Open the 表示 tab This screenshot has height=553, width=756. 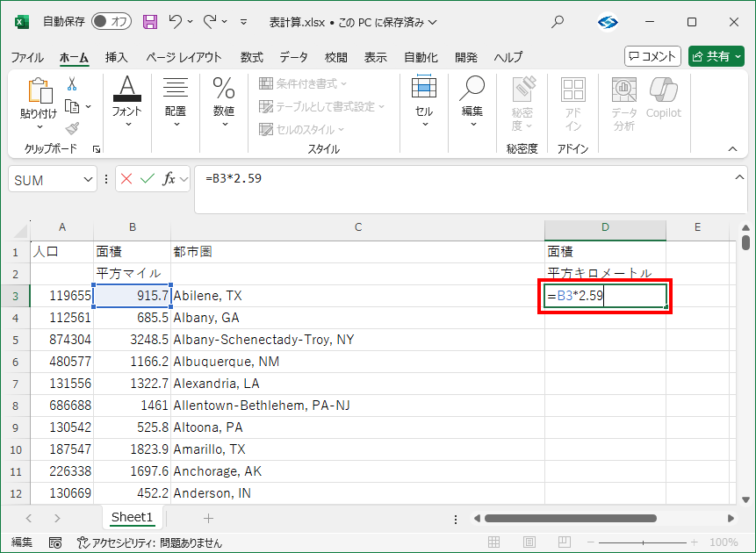coord(376,57)
